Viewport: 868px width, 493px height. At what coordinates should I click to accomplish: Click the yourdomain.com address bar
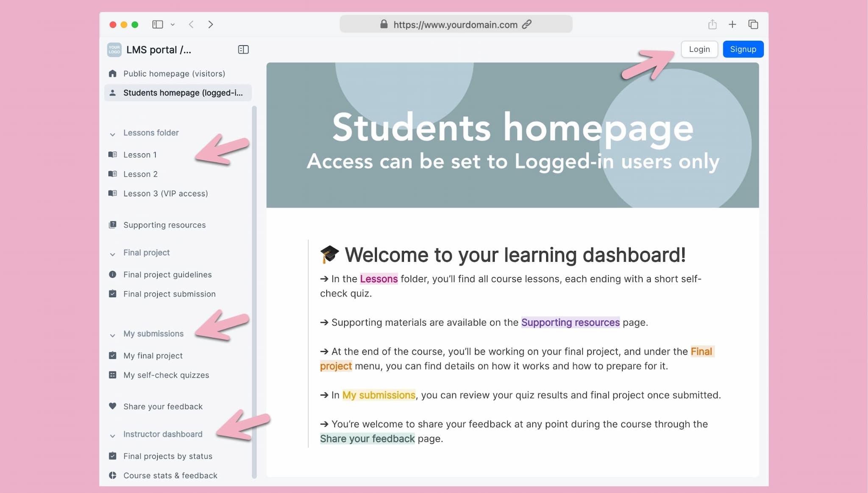click(x=456, y=24)
